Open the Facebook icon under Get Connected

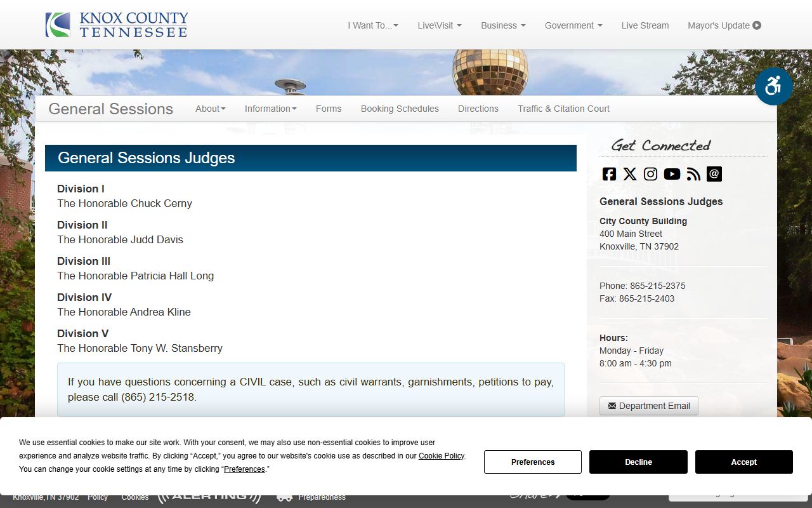(x=609, y=174)
